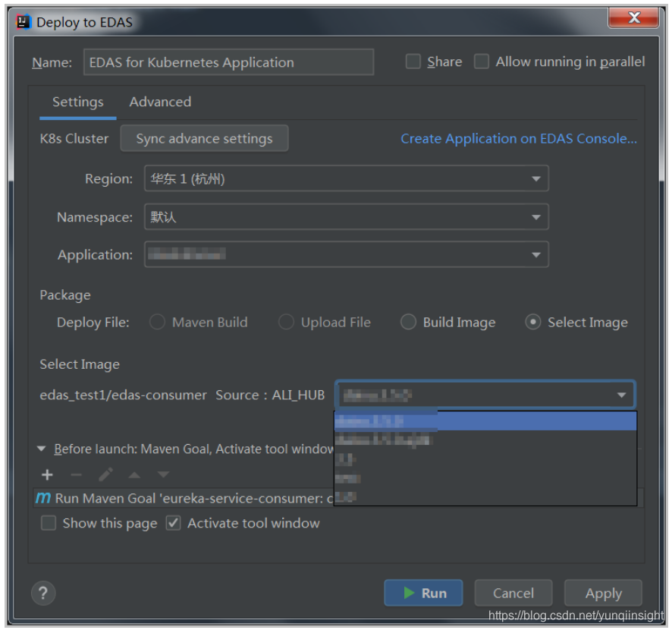
Task: Click the Maven 'm' icon in task list
Action: [43, 498]
